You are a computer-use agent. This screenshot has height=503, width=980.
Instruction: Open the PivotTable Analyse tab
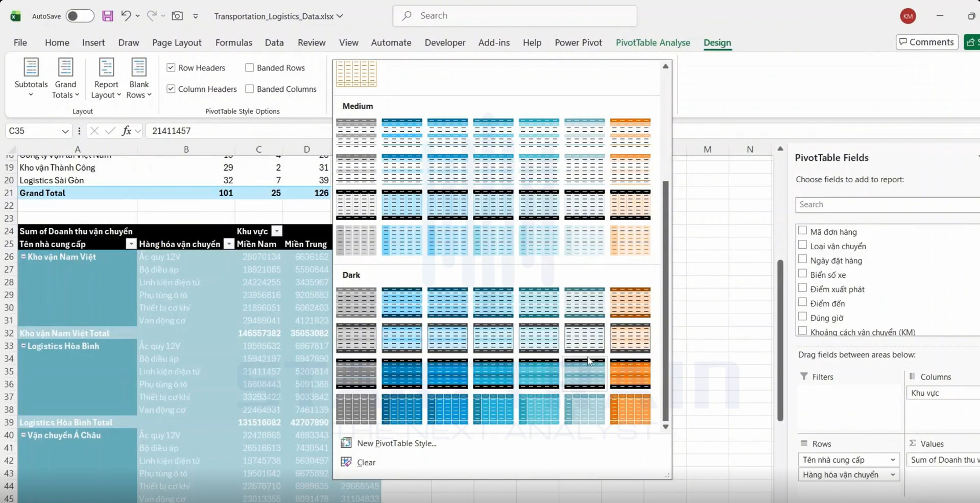(653, 42)
